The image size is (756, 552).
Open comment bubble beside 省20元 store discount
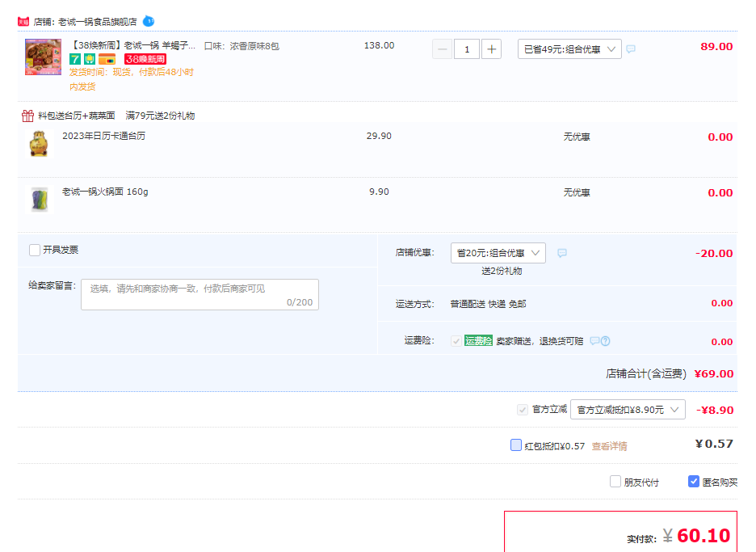(x=562, y=253)
